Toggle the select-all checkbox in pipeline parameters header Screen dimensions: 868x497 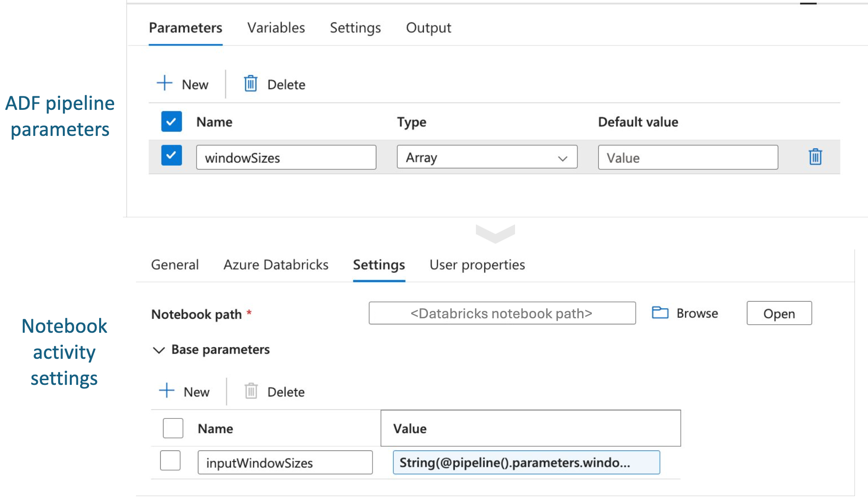click(171, 121)
